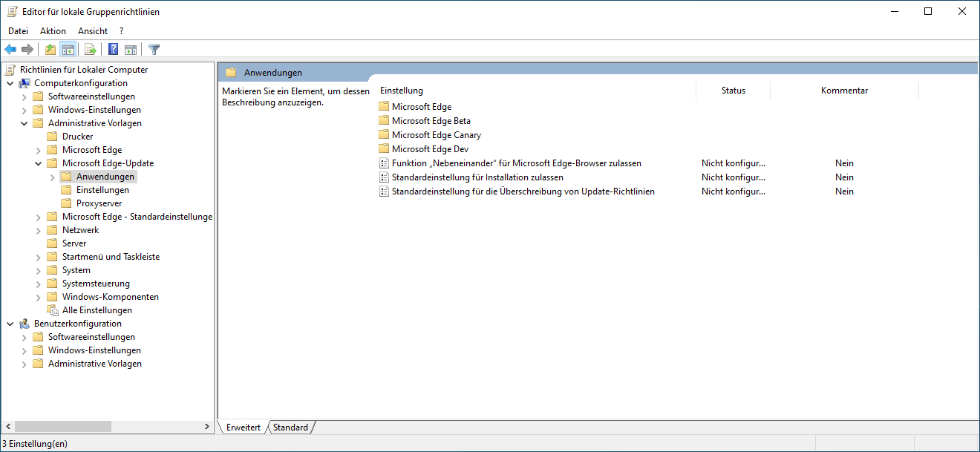
Task: Click the Filter funnel toolbar icon
Action: pyautogui.click(x=154, y=50)
